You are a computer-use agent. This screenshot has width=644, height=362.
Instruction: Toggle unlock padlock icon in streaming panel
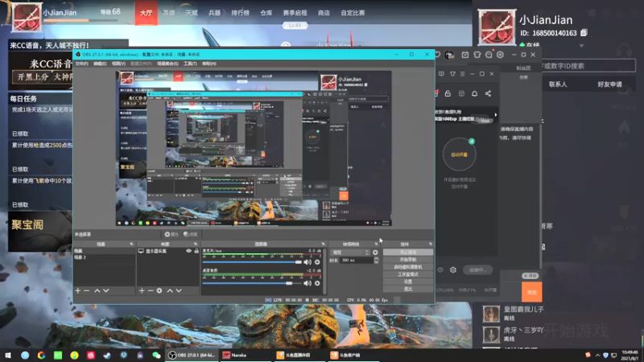pyautogui.click(x=448, y=93)
